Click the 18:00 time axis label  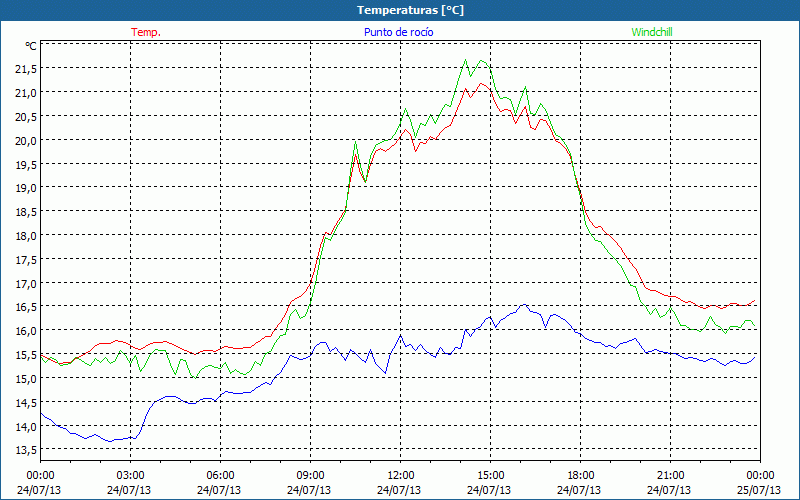point(581,476)
